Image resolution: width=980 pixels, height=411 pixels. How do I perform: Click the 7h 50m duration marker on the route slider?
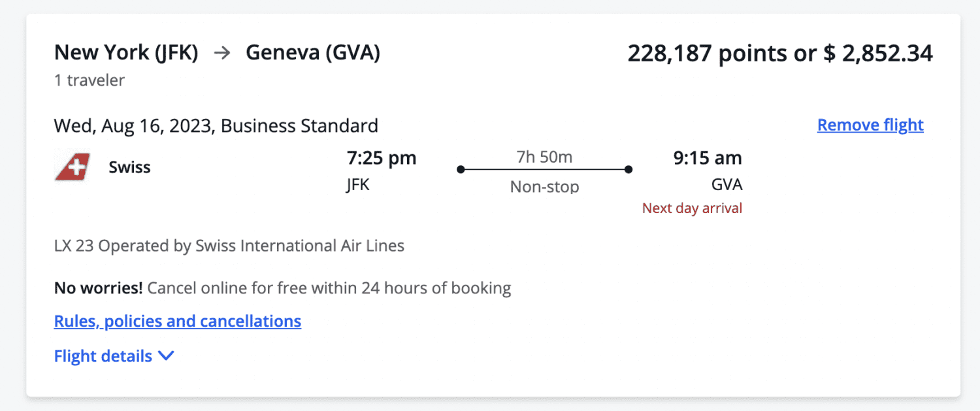click(544, 156)
